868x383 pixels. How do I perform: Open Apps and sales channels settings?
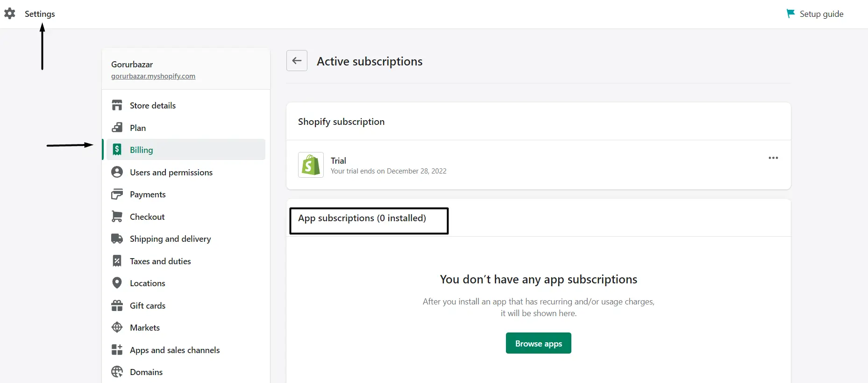coord(186,350)
